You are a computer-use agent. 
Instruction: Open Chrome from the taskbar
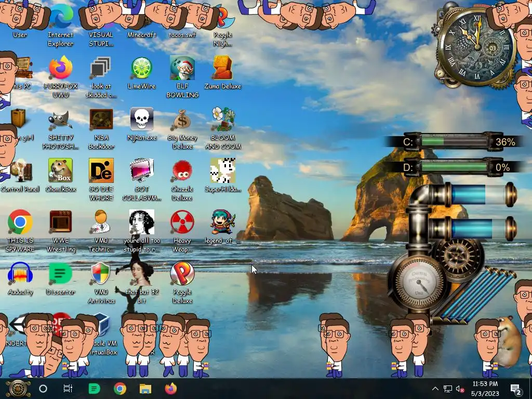click(120, 389)
